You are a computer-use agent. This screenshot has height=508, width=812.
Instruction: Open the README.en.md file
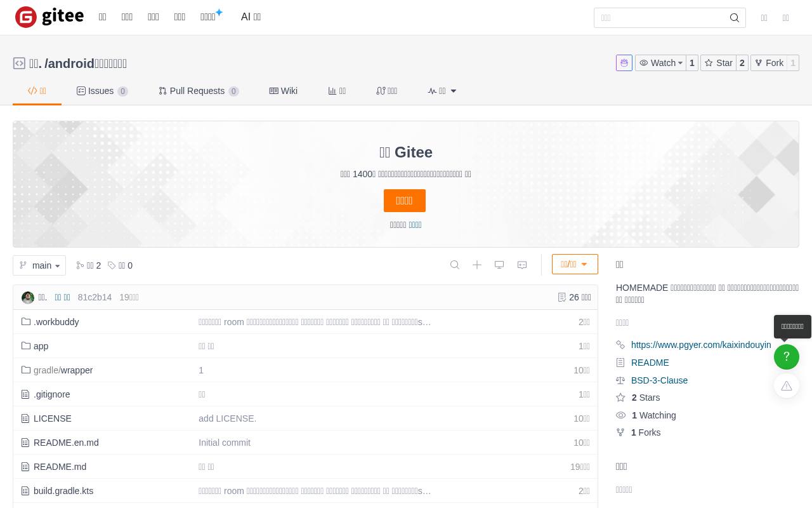[x=66, y=443]
